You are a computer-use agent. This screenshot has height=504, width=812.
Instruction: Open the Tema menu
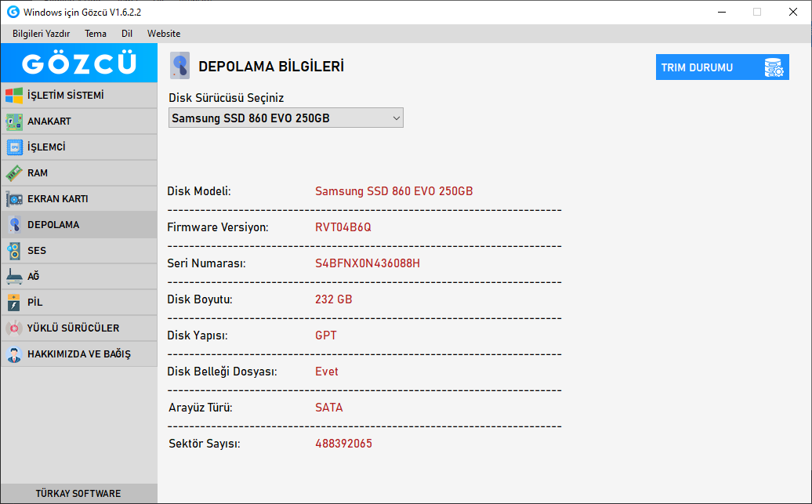(96, 34)
